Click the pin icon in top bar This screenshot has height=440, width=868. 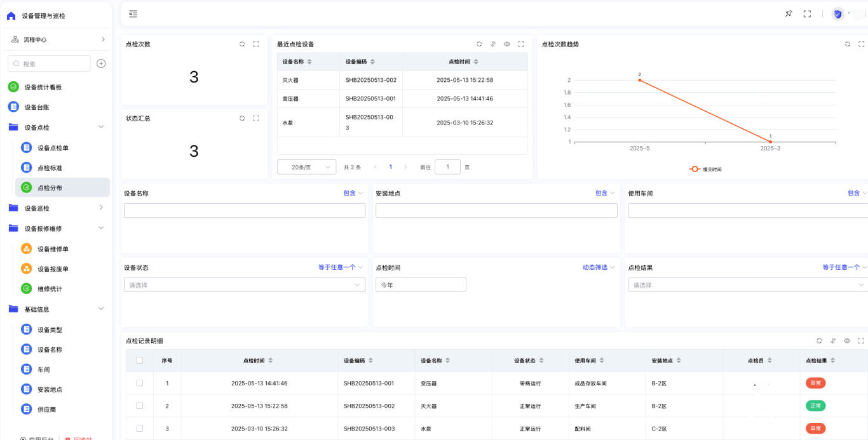pos(789,14)
